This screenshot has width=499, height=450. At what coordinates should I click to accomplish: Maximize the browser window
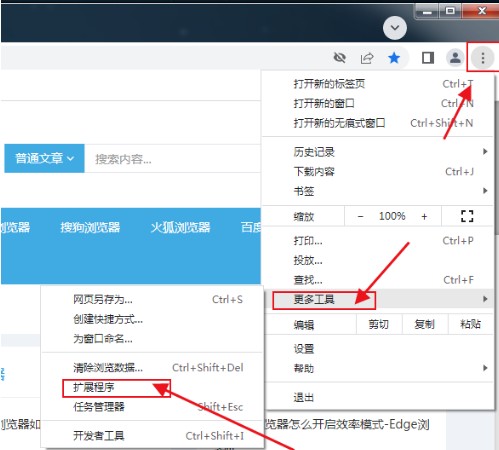point(450,11)
